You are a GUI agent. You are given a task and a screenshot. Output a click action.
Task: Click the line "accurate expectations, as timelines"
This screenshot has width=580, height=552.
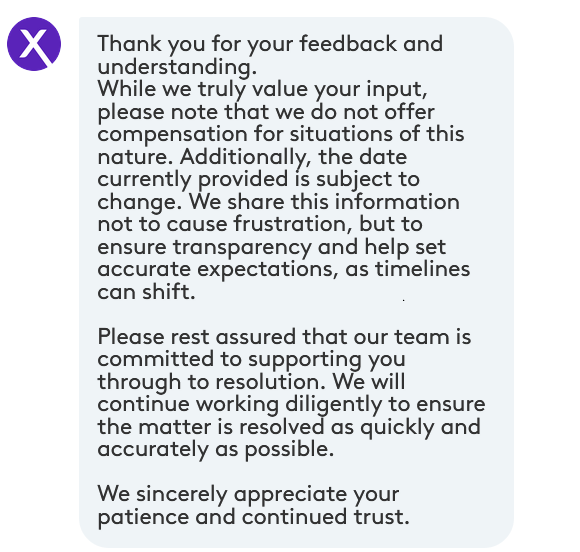point(283,269)
